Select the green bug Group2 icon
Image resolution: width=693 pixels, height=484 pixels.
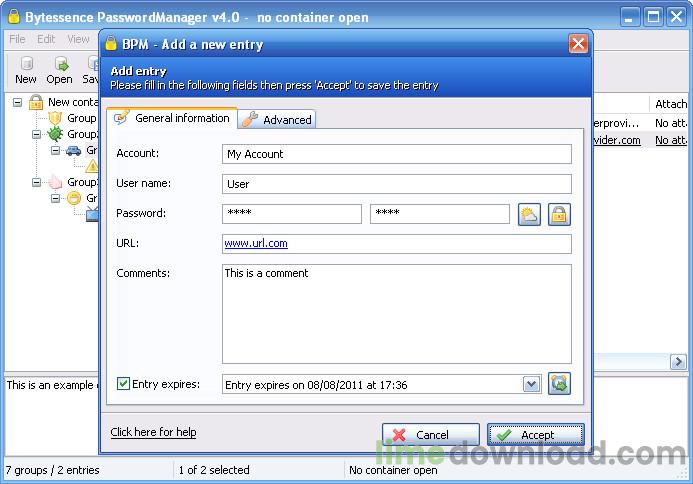pyautogui.click(x=55, y=134)
